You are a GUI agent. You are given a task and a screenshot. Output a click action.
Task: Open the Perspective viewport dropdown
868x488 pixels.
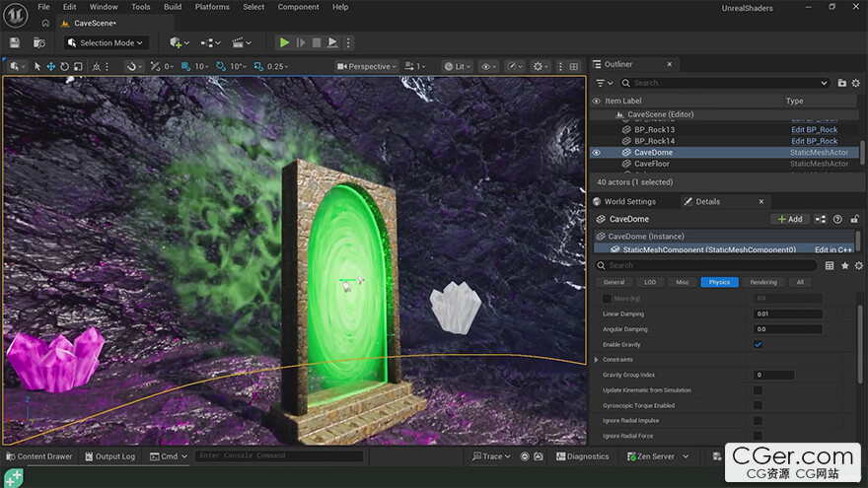coord(367,66)
